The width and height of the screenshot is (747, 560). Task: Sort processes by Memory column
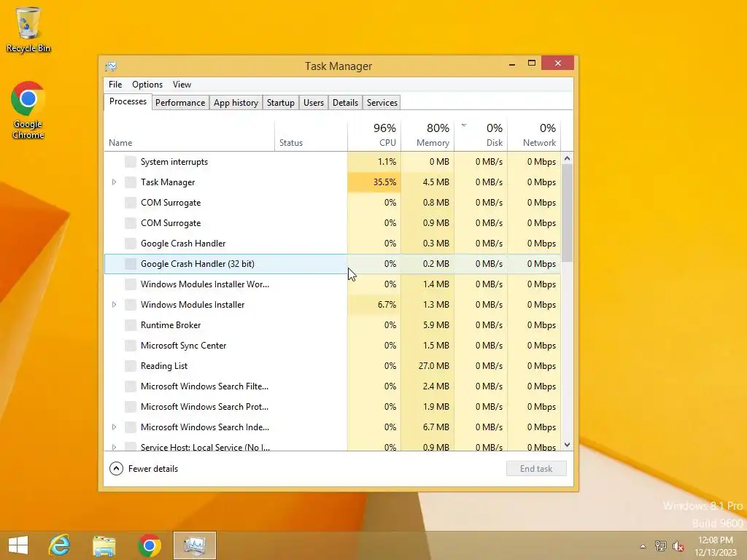tap(427, 135)
